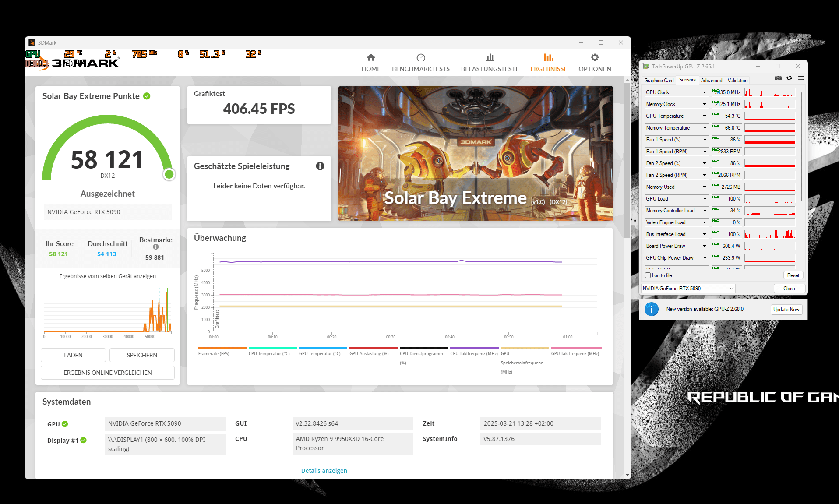Open the GPU Clock sensor dropdown
The height and width of the screenshot is (504, 839).
(705, 92)
